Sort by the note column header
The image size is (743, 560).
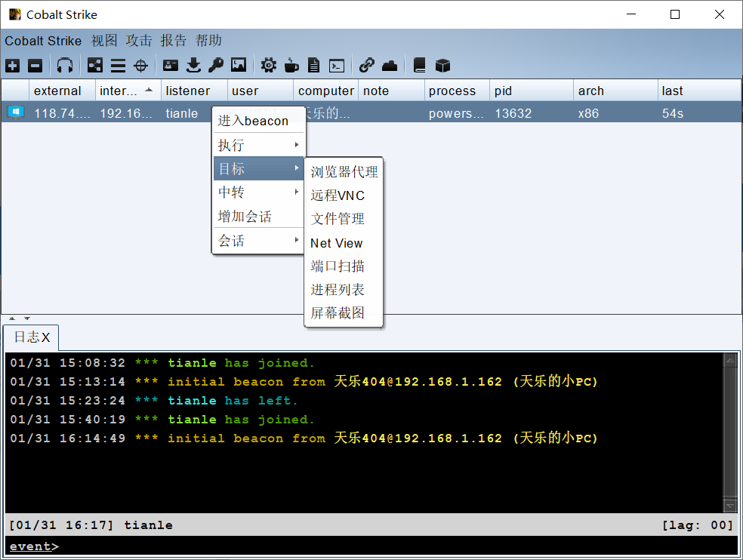[x=391, y=91]
